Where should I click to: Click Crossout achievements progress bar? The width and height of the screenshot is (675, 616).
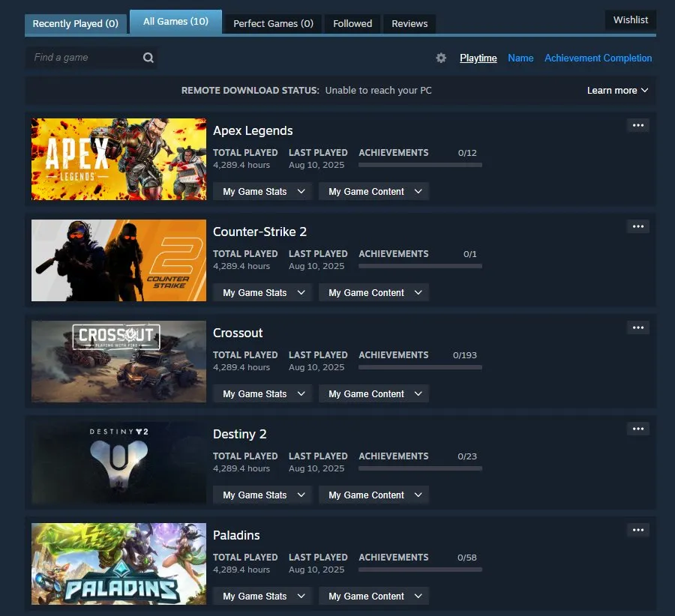420,367
